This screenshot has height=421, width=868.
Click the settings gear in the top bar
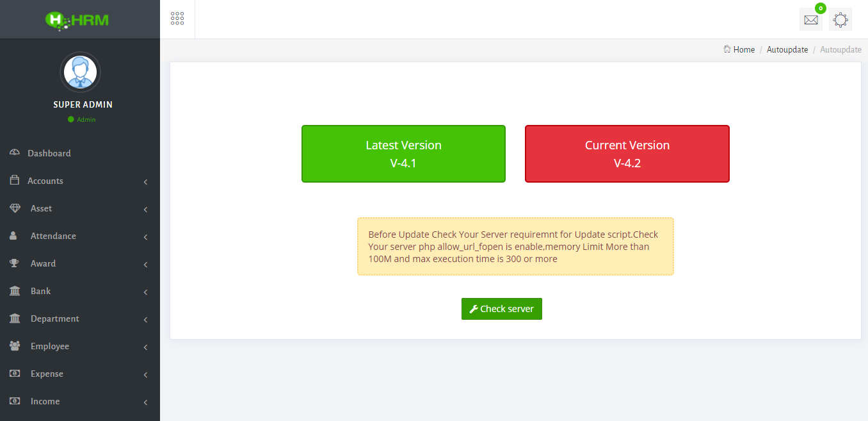click(840, 19)
